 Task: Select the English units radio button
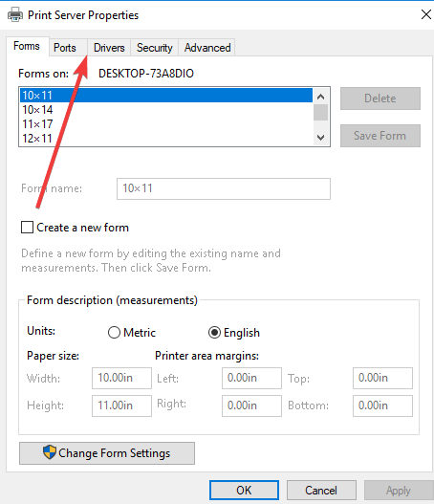(x=214, y=333)
